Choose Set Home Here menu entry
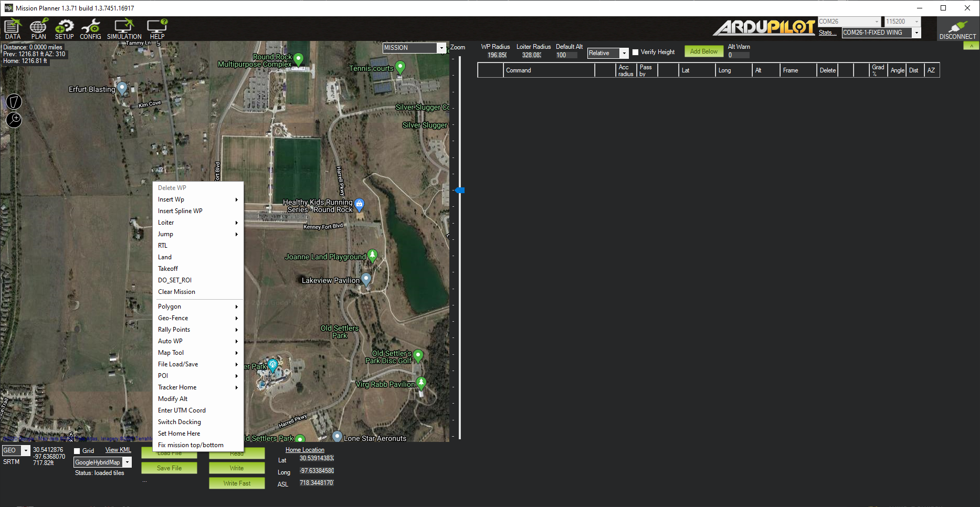Screen dimensions: 980x507 click(x=179, y=434)
